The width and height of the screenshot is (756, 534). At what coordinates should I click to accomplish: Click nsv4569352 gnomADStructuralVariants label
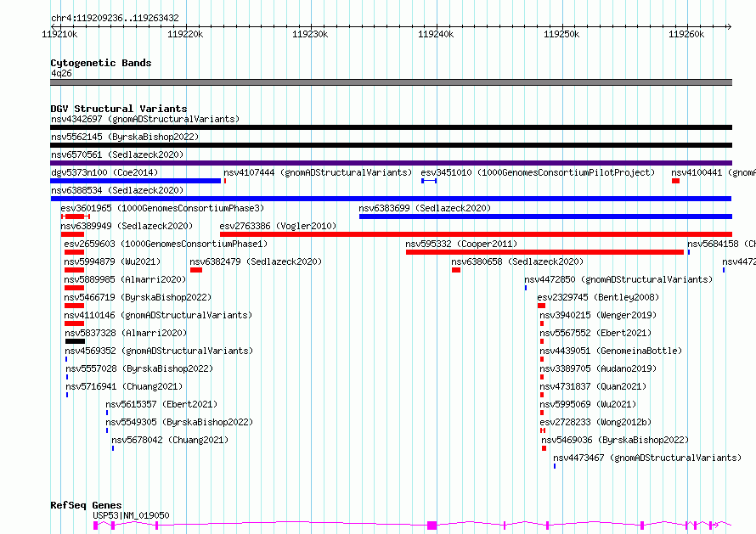pos(159,351)
